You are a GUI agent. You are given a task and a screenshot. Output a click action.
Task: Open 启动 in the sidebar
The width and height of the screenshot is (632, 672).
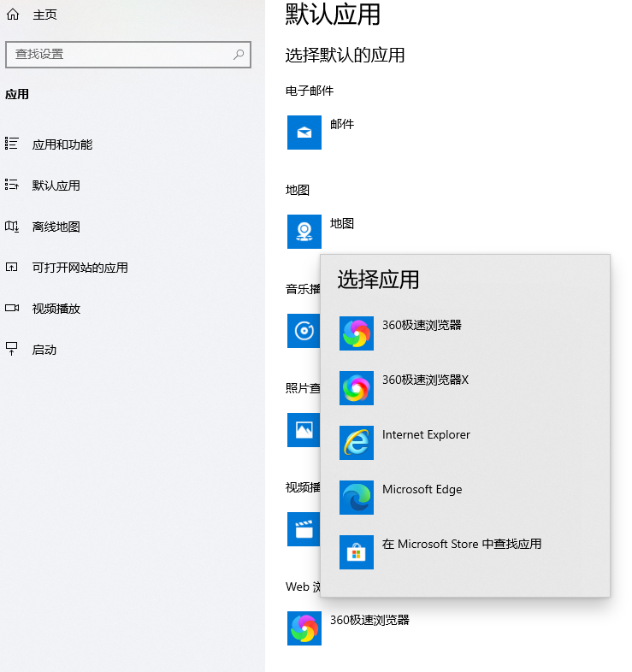tap(44, 350)
